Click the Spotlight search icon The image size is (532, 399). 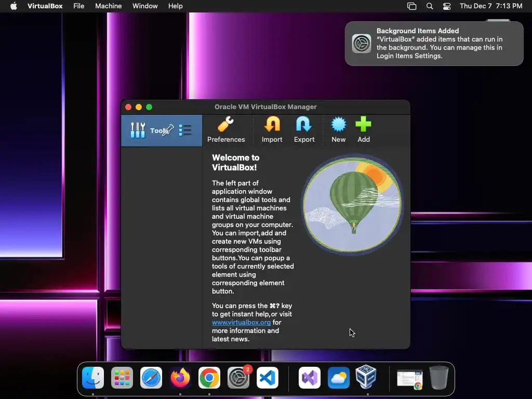(430, 6)
